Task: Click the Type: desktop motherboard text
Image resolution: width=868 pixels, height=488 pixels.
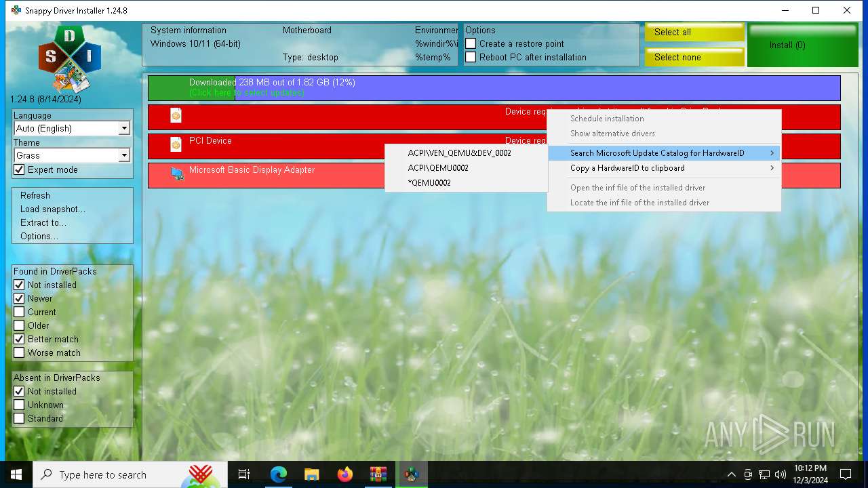Action: point(311,58)
